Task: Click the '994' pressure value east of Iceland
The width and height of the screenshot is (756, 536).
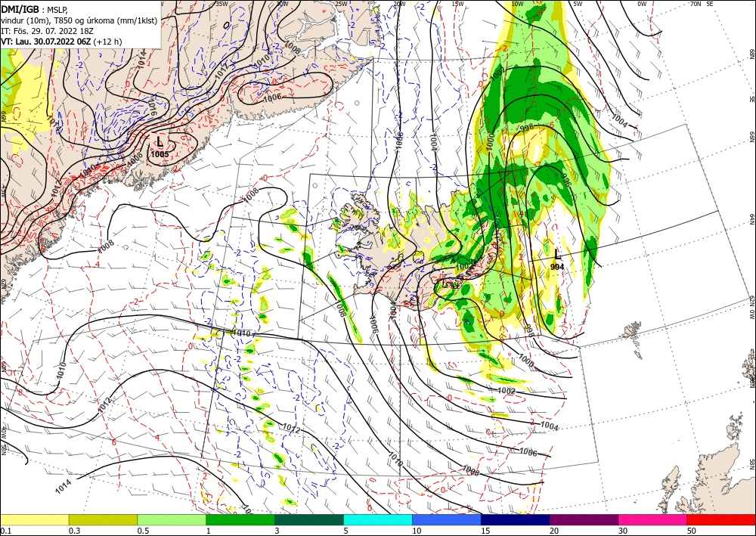Action: (557, 267)
